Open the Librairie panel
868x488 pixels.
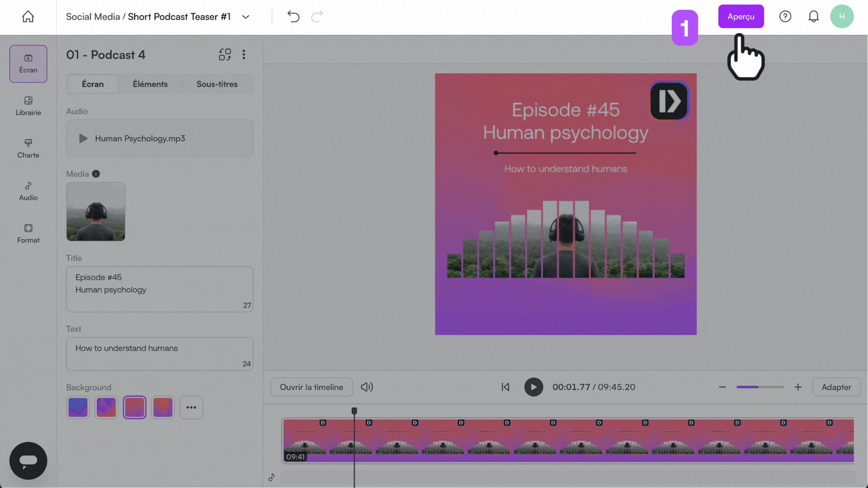coord(28,106)
